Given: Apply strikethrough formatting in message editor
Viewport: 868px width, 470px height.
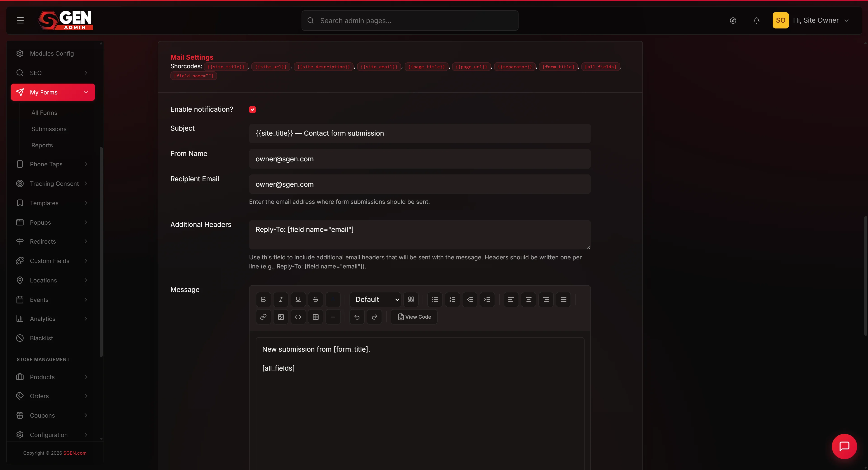Looking at the screenshot, I should pos(316,300).
